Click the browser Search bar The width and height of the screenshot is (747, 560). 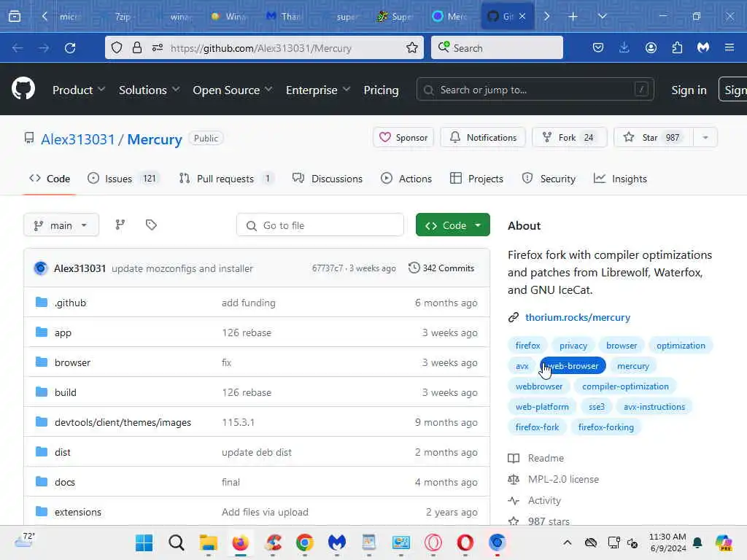(497, 47)
